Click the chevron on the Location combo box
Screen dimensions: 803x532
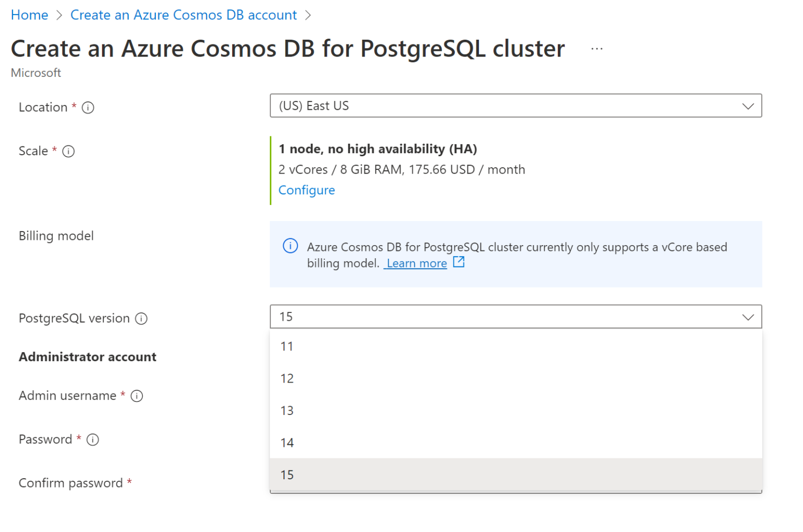point(748,106)
